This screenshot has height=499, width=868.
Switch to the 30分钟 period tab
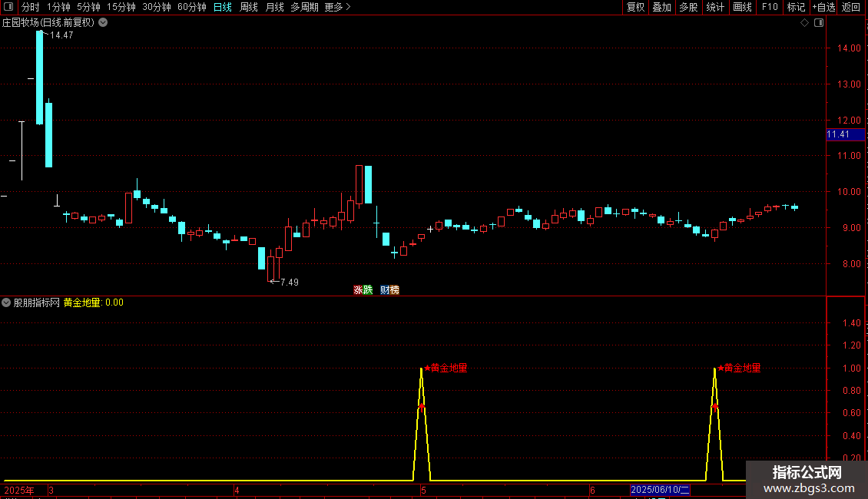click(x=156, y=7)
